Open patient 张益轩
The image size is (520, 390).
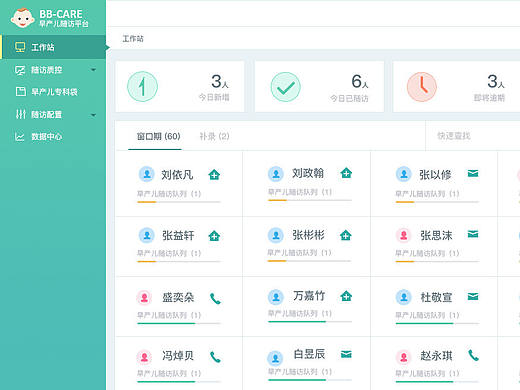point(178,236)
